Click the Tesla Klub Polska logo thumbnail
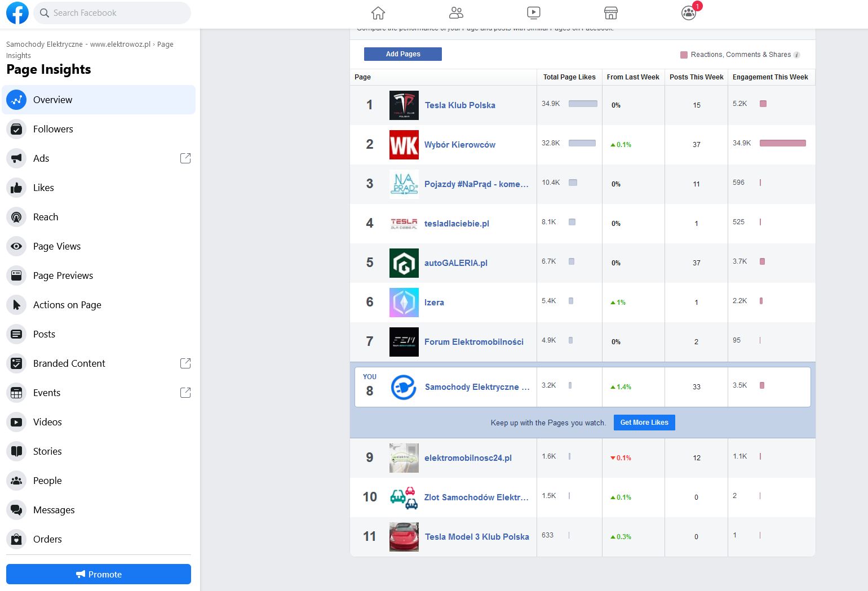 click(404, 105)
